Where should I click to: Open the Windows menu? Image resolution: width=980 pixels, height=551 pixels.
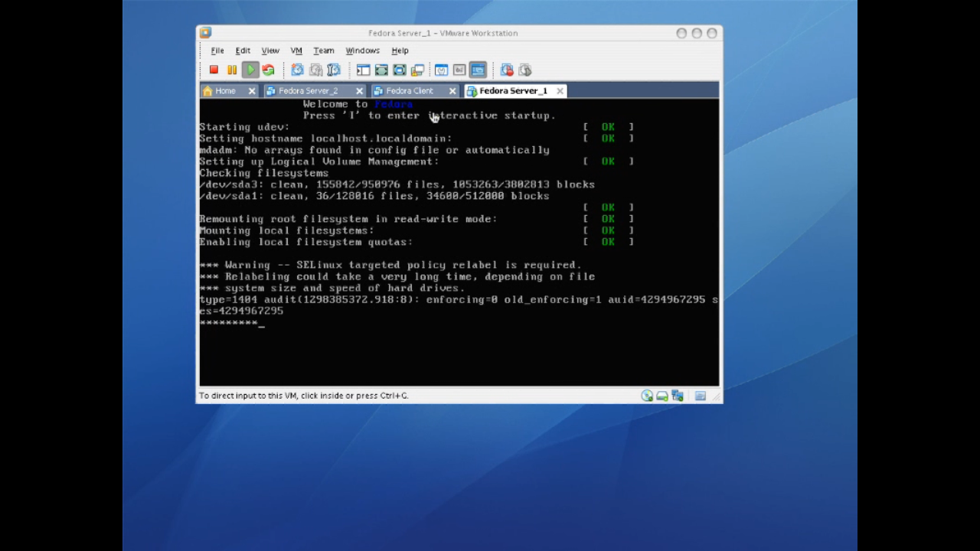coord(363,51)
